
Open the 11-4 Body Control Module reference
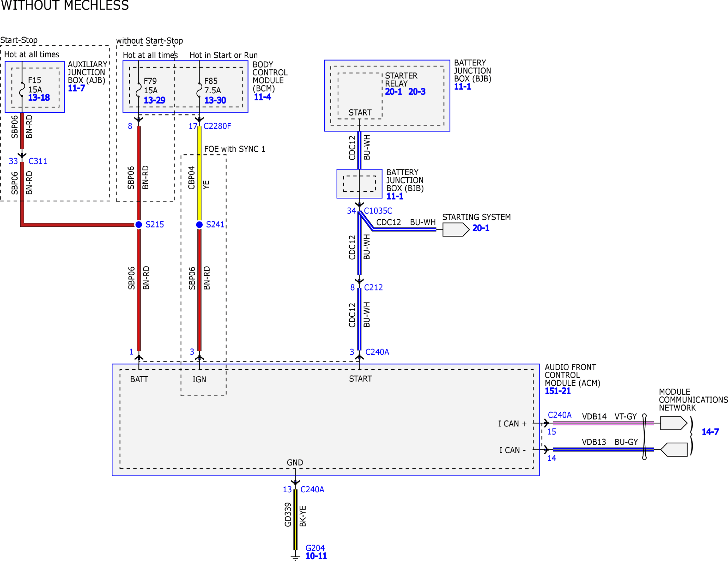[262, 97]
